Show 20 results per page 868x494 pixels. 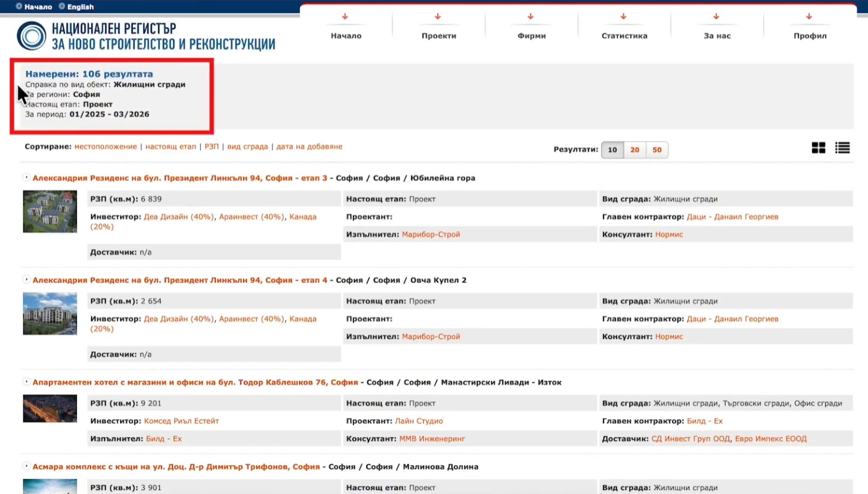coord(635,150)
